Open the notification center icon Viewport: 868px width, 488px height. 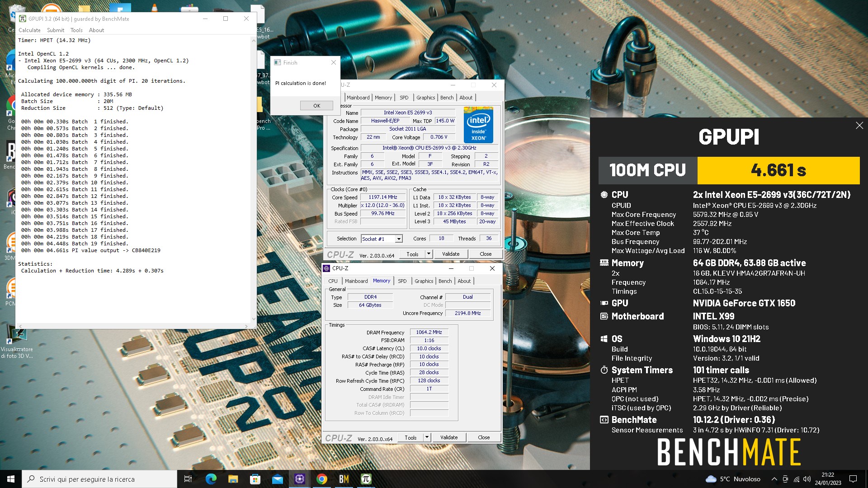[x=853, y=479]
